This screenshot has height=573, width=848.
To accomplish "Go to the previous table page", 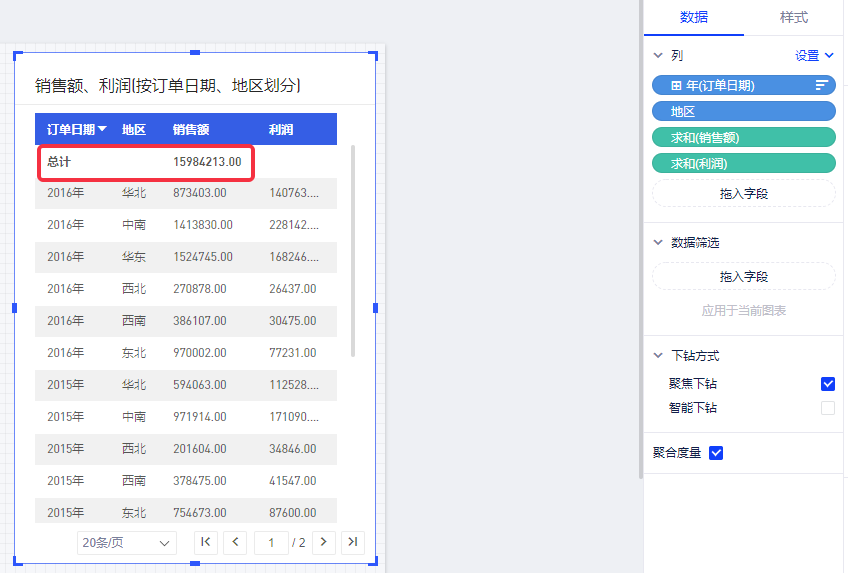I will click(x=235, y=542).
